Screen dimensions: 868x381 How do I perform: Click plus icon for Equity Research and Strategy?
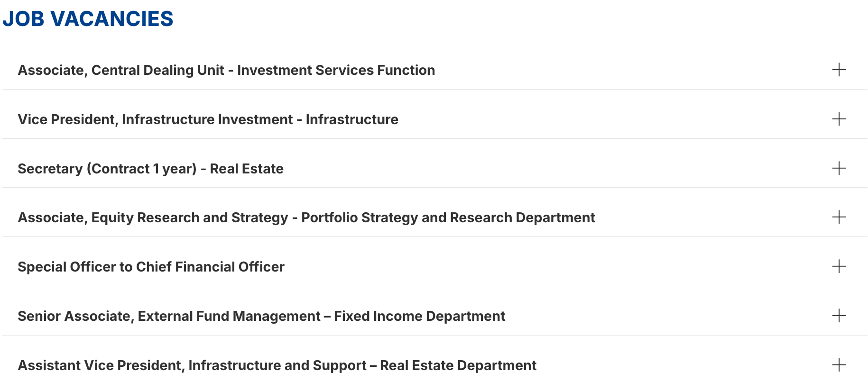coord(839,217)
